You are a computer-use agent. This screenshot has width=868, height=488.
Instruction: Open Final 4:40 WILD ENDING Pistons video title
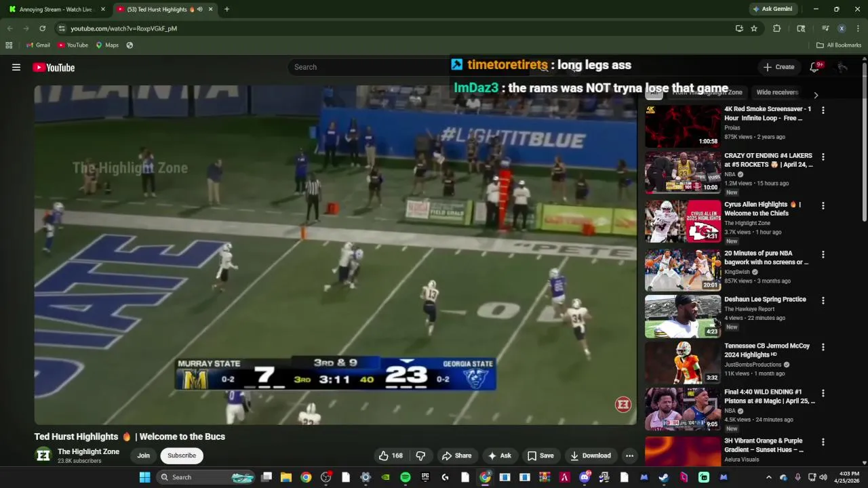click(770, 396)
